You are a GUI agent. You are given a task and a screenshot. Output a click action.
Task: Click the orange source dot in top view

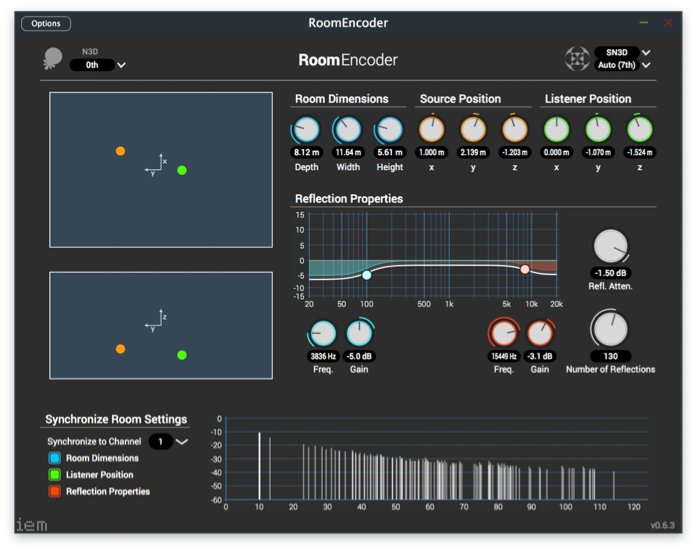[120, 151]
